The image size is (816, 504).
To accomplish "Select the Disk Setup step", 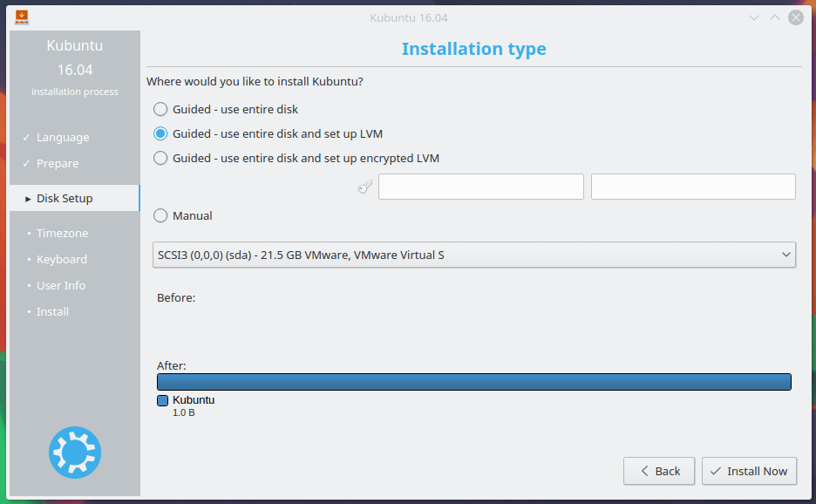I will pos(74,198).
